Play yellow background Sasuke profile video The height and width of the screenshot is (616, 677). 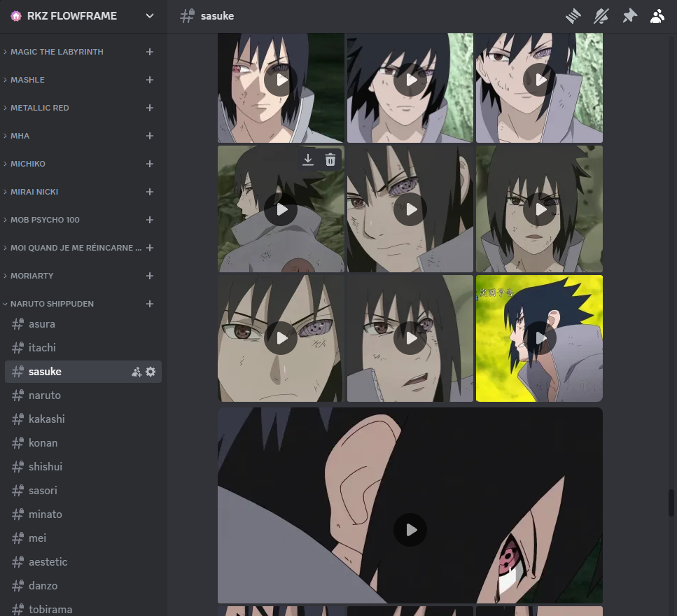[x=539, y=338]
